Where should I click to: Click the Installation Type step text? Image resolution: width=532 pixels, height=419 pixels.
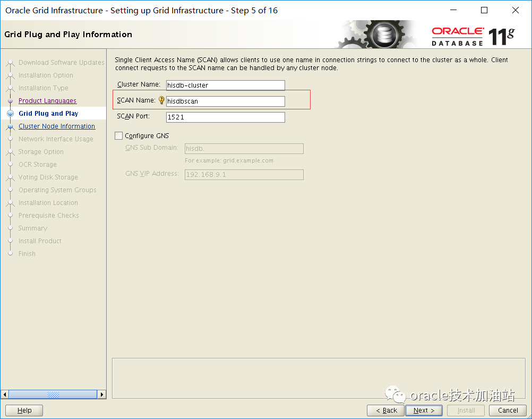44,88
